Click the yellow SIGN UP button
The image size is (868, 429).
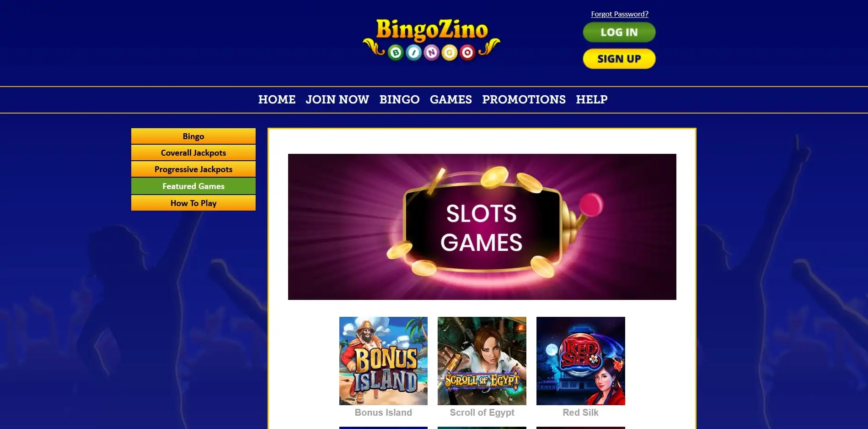pos(619,59)
